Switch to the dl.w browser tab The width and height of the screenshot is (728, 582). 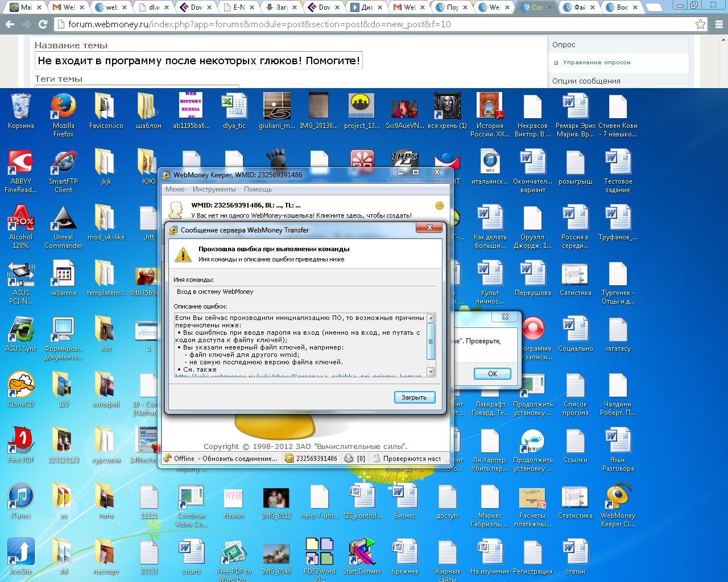pyautogui.click(x=155, y=7)
